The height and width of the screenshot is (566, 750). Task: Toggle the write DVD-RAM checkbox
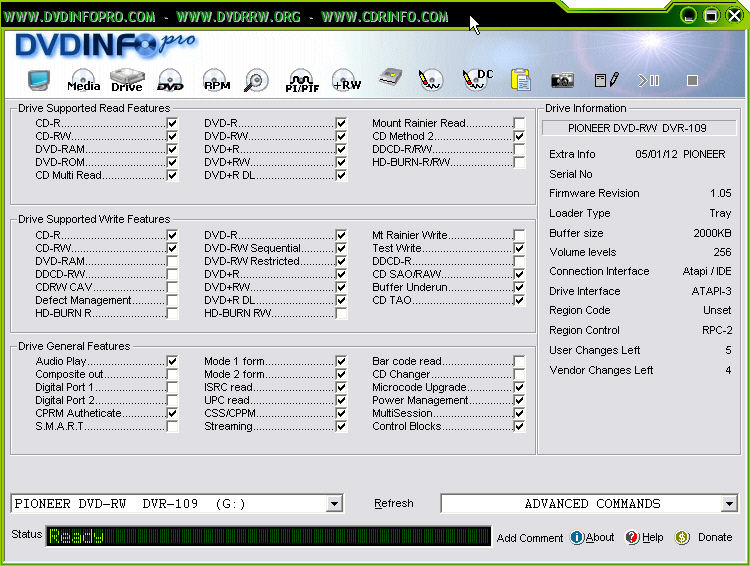(x=172, y=261)
